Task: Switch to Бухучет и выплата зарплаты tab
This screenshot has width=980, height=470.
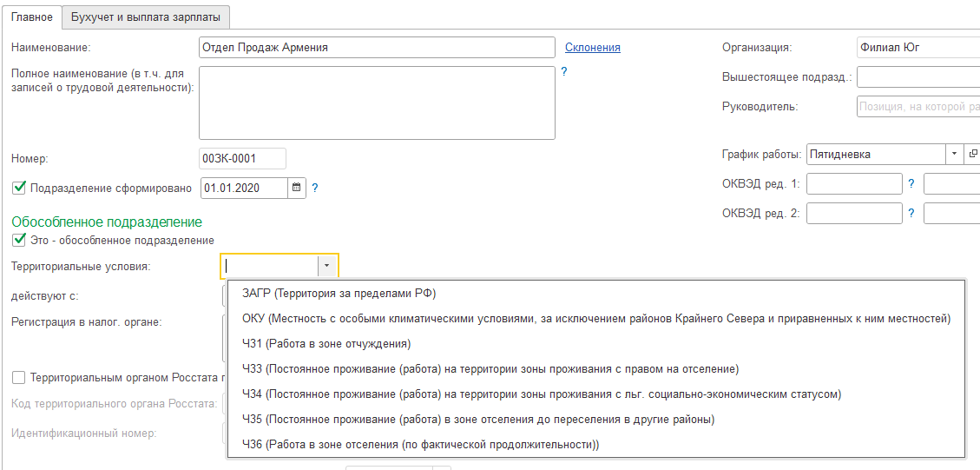Action: (145, 17)
